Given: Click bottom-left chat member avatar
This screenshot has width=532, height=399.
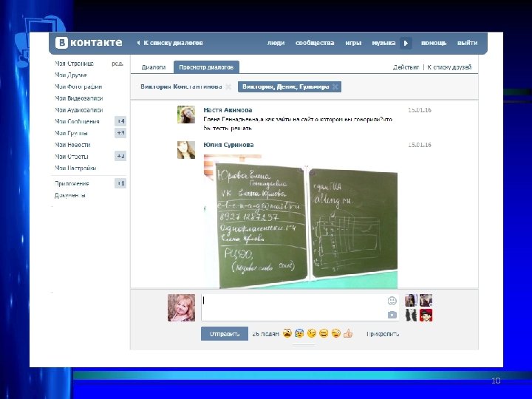Looking at the screenshot, I should pos(411,315).
